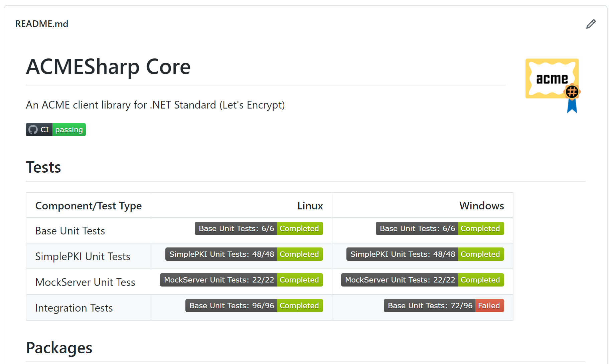The height and width of the screenshot is (364, 611).
Task: Select the Integration Tests row label
Action: [x=74, y=308]
